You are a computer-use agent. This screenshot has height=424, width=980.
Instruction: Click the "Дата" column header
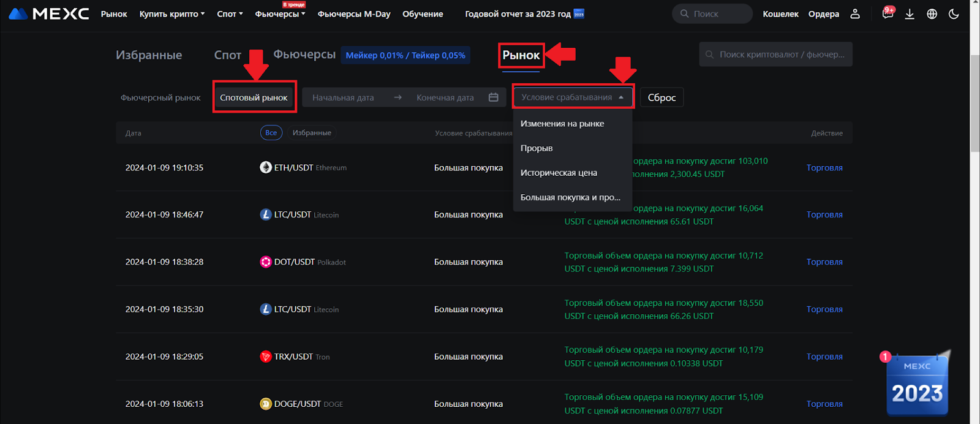pyautogui.click(x=134, y=133)
